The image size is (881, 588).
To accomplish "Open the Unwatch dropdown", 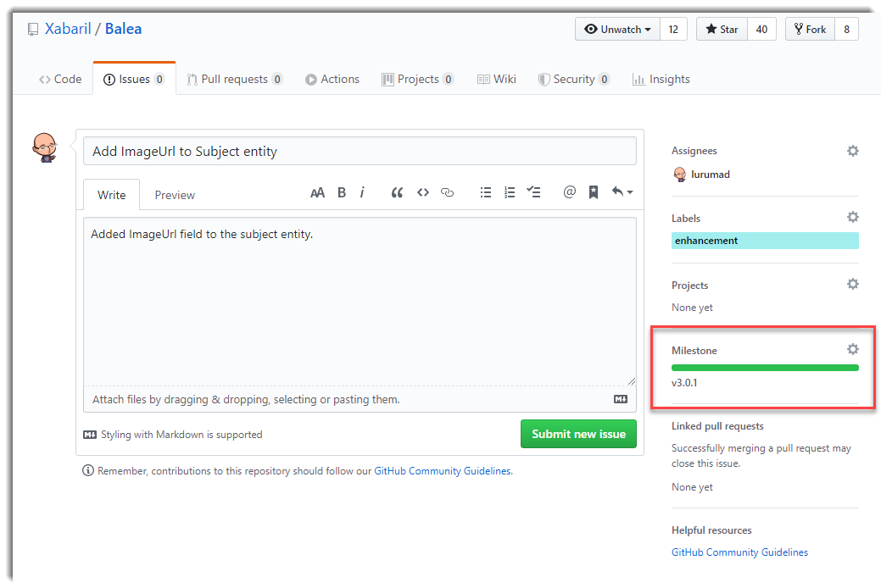I will tap(617, 29).
